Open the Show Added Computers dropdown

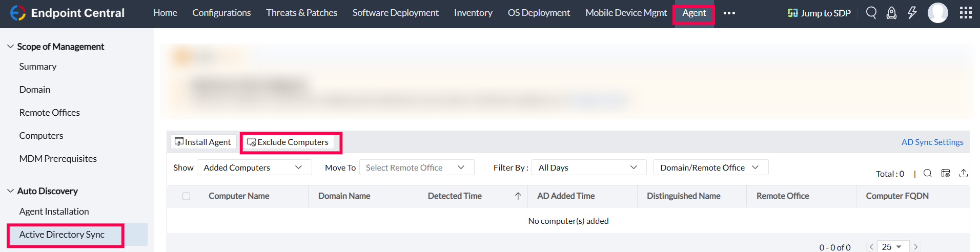254,167
